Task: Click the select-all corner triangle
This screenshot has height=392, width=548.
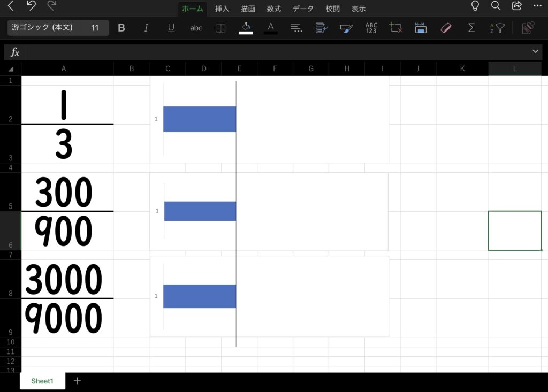Action: point(11,69)
